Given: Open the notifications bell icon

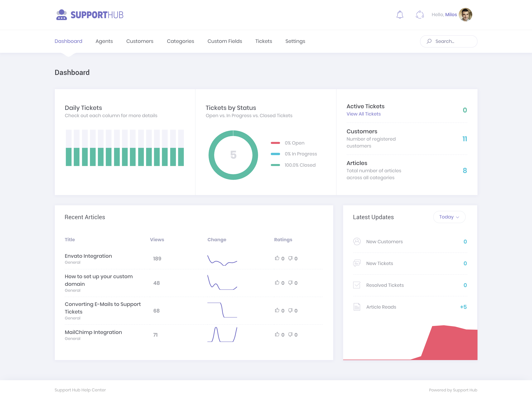Looking at the screenshot, I should (400, 15).
